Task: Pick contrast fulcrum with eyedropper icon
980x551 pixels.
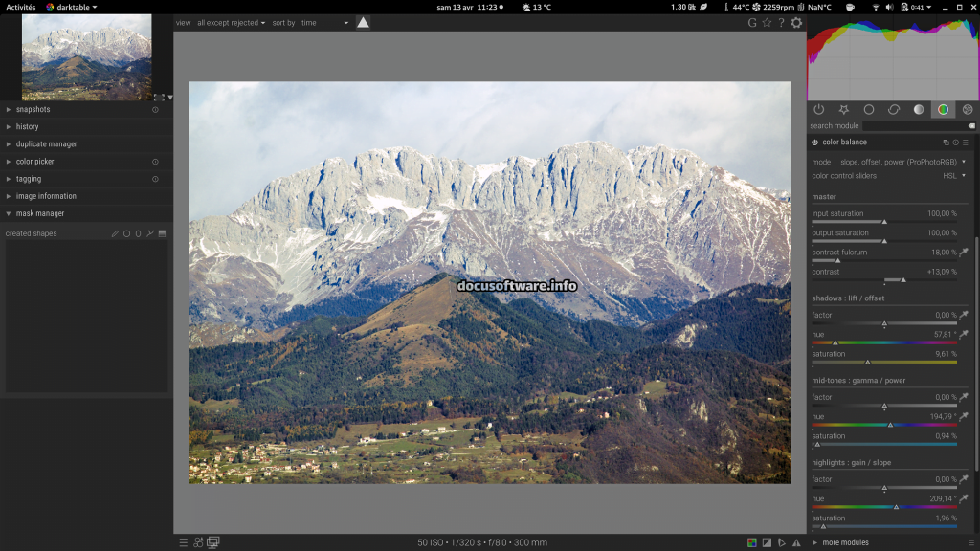Action: pos(964,253)
